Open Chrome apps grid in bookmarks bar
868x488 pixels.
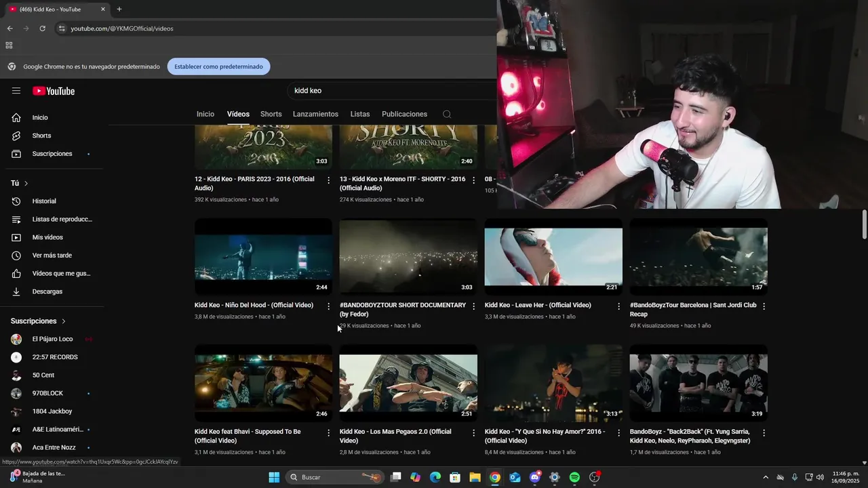pyautogui.click(x=9, y=45)
